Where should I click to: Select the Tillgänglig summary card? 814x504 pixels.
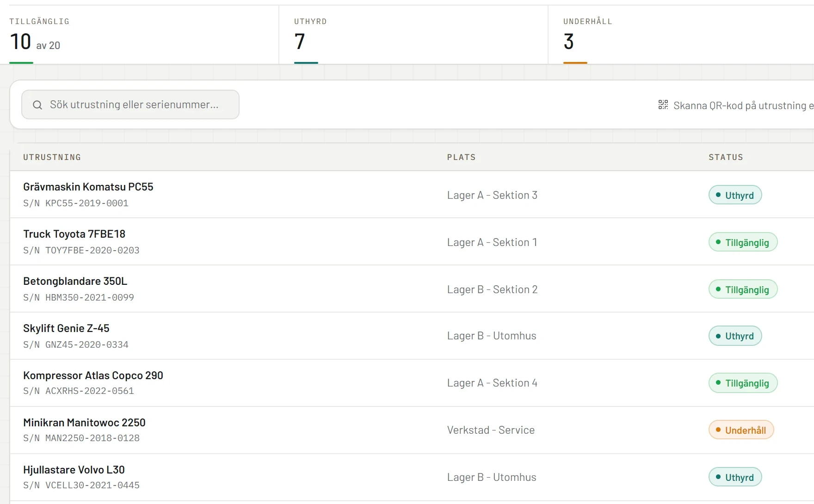[x=139, y=35]
